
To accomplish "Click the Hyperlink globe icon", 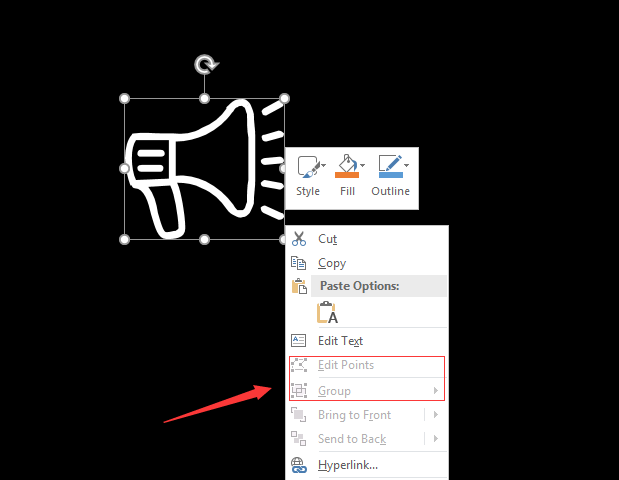I will pyautogui.click(x=299, y=465).
